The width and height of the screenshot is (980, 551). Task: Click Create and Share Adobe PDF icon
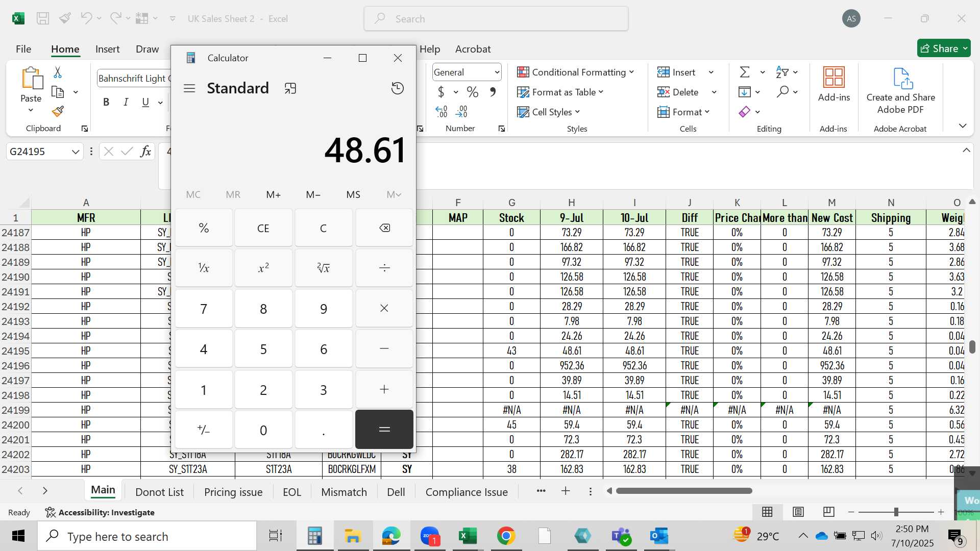click(x=903, y=79)
